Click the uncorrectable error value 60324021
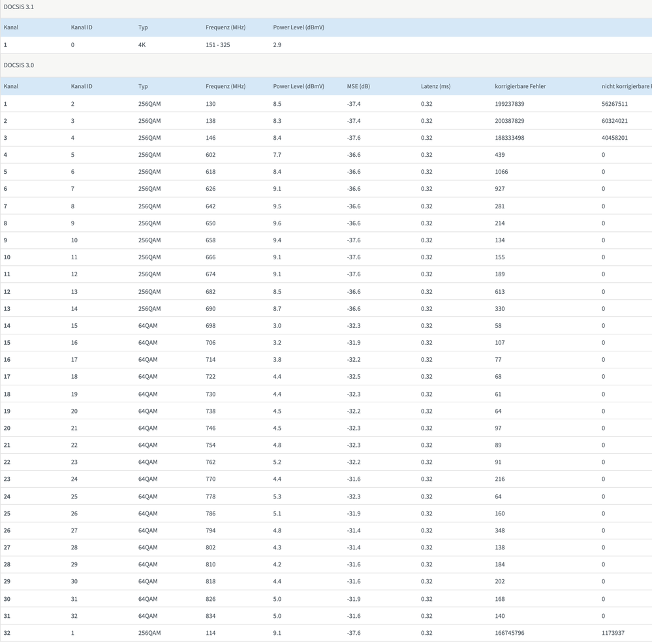652x644 pixels. pos(615,121)
